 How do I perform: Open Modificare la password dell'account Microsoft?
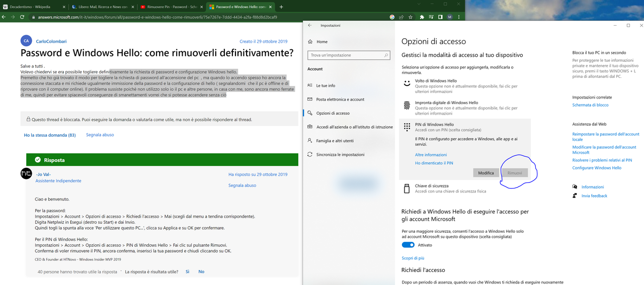(604, 150)
